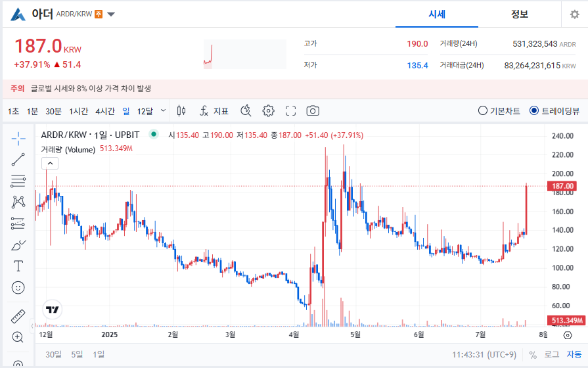Image resolution: width=588 pixels, height=368 pixels.
Task: Click the TradingView logo on chart
Action: coord(52,309)
